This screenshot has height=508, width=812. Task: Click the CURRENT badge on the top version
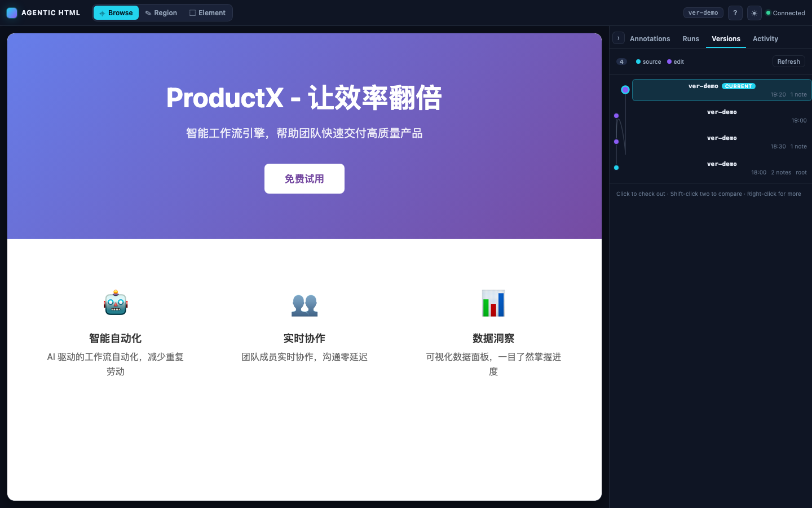coord(739,86)
